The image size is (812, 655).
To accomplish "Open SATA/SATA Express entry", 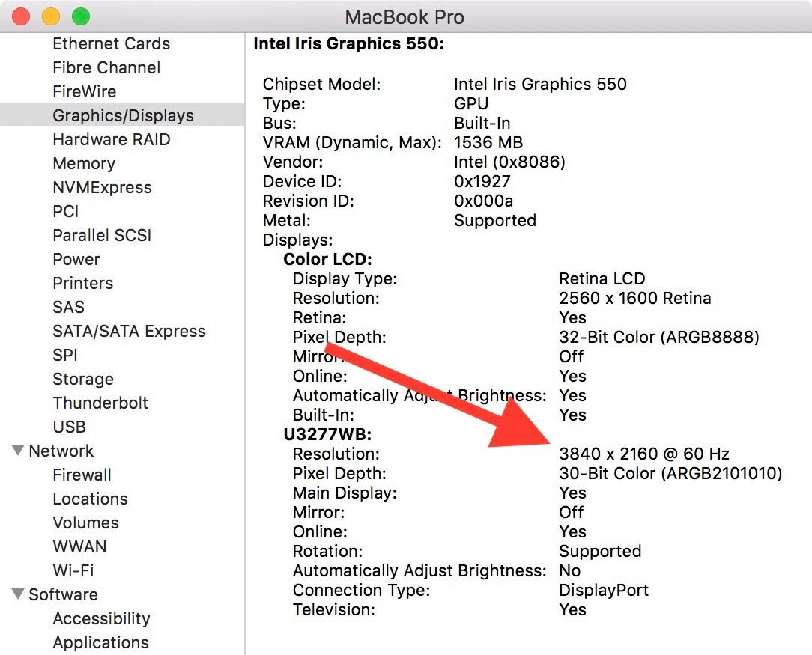I will [x=129, y=331].
